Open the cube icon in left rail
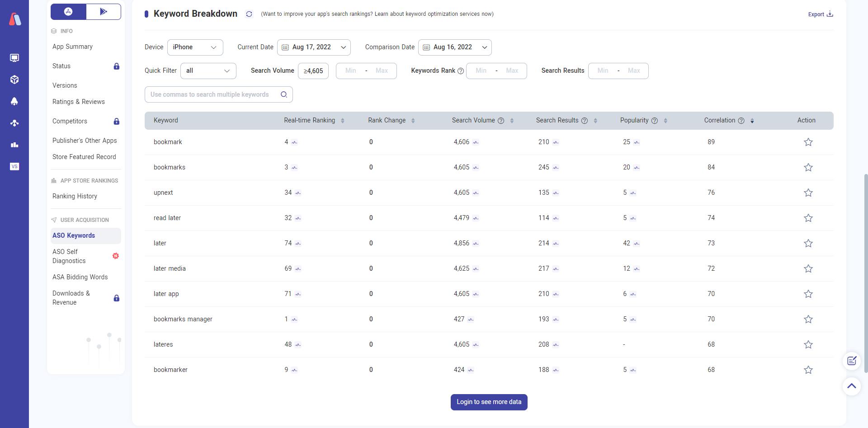 coord(14,80)
